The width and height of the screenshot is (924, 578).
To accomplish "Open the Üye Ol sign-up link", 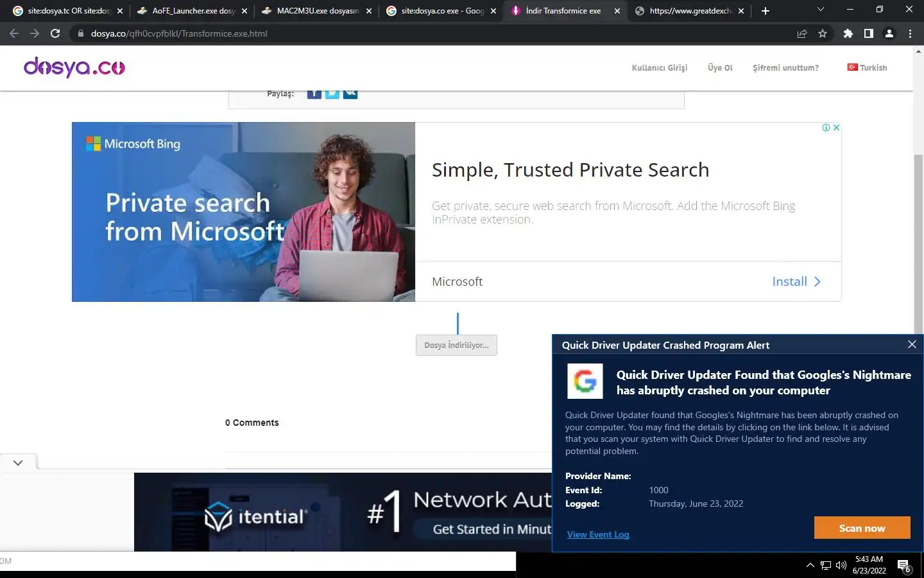I will coord(720,68).
